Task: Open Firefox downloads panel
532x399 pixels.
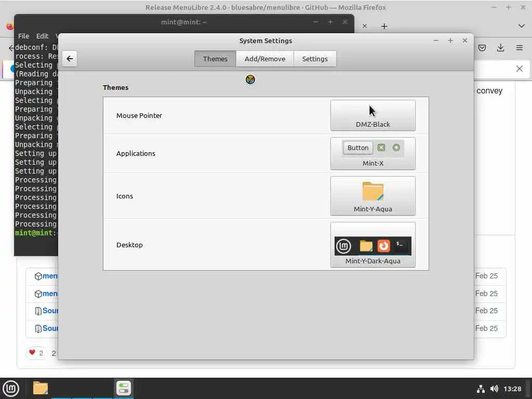Action: [x=500, y=48]
